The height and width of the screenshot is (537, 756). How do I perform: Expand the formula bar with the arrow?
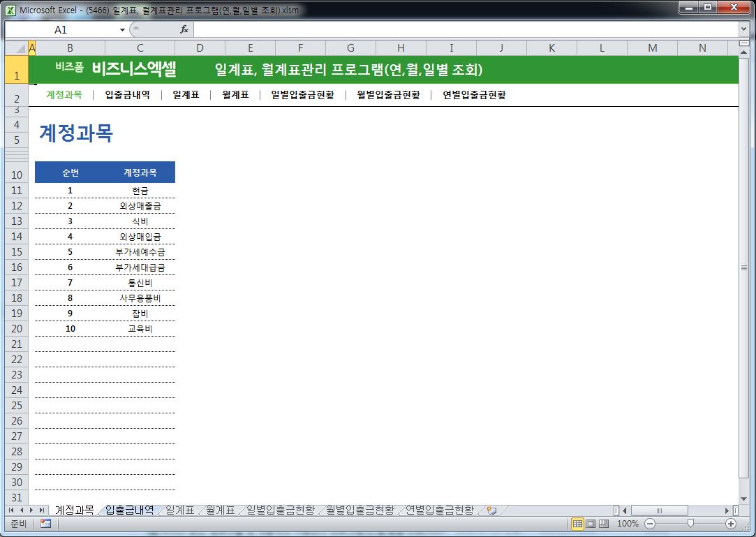click(743, 29)
